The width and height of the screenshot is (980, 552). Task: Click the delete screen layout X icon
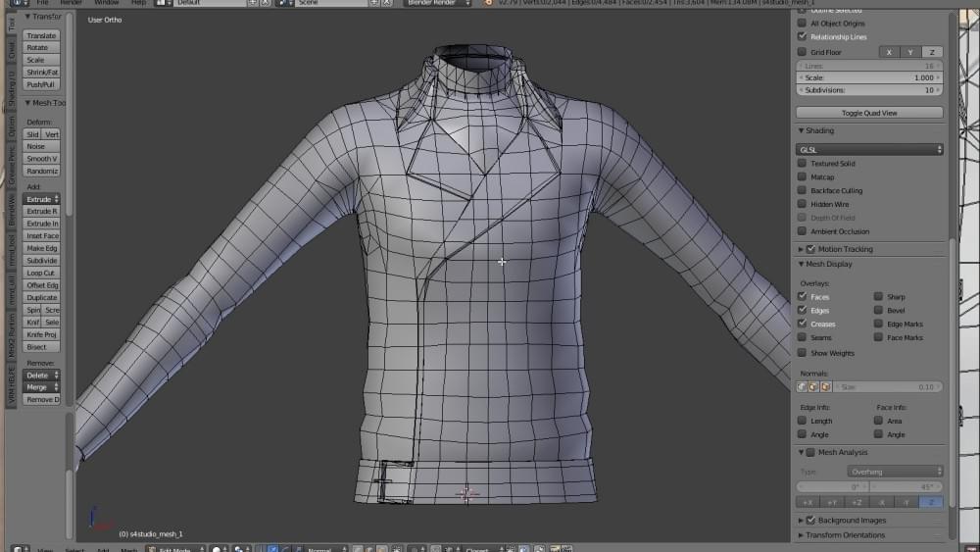click(265, 3)
